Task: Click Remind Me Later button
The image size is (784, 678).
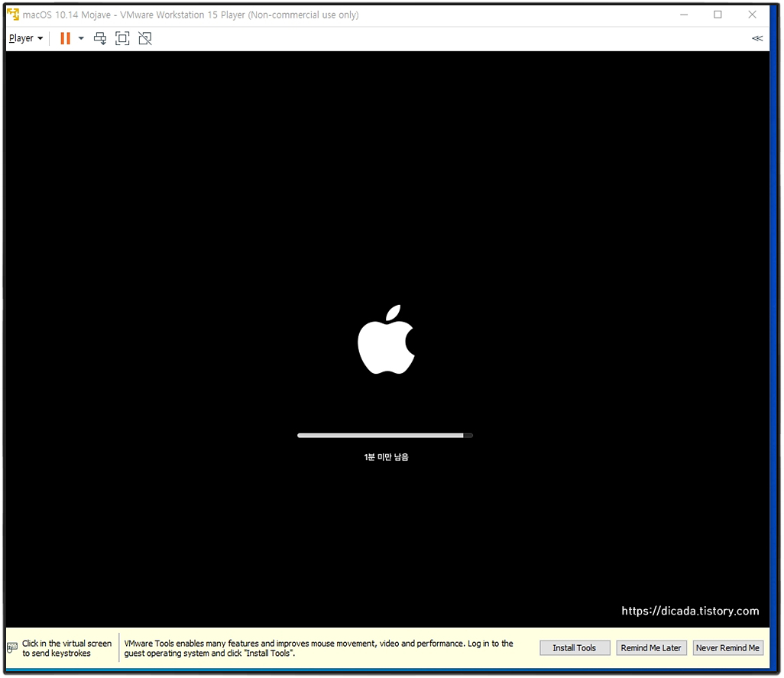Action: click(x=651, y=647)
